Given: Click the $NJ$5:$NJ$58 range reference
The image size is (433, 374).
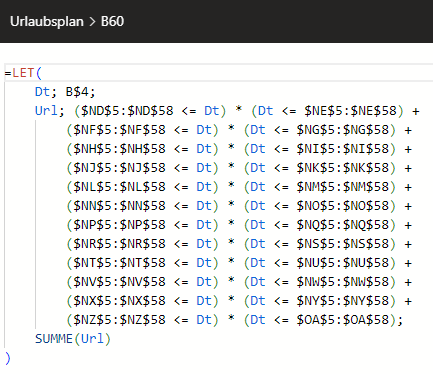Looking at the screenshot, I should point(119,168).
